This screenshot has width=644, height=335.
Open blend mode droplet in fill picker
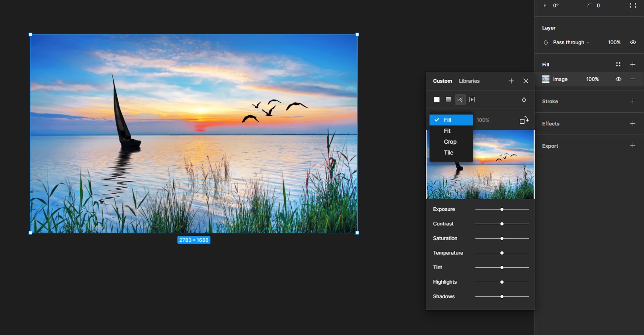tap(524, 100)
